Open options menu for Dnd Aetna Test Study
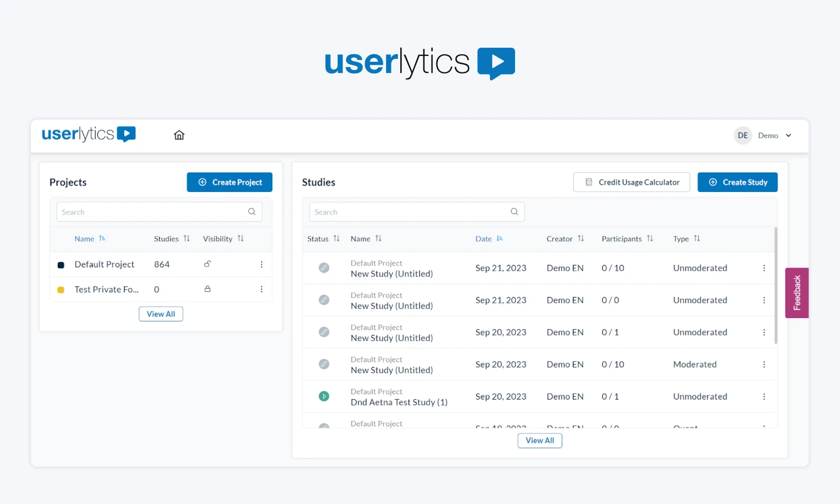The width and height of the screenshot is (840, 504). (764, 396)
